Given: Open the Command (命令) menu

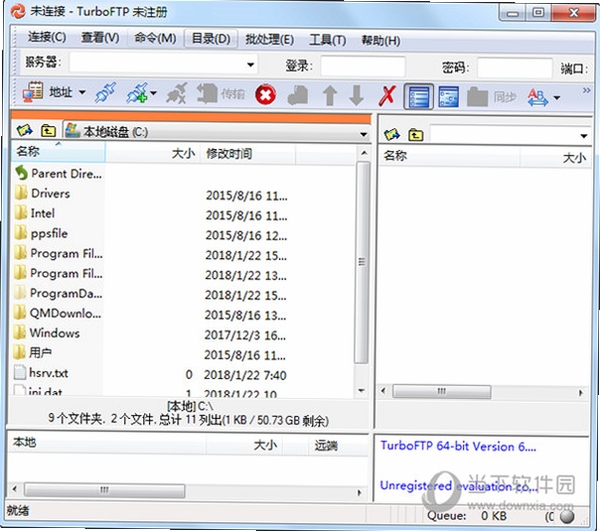Looking at the screenshot, I should click(155, 38).
